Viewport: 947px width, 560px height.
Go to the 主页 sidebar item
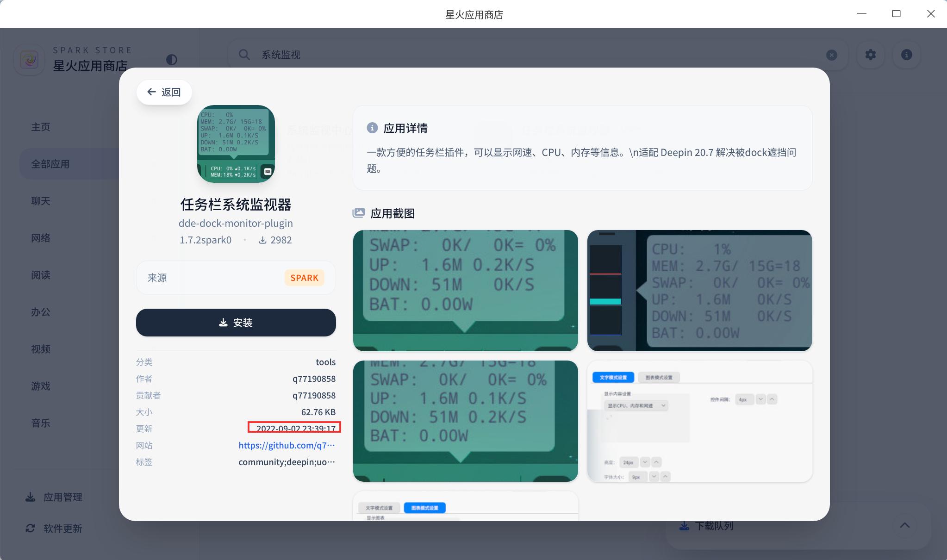point(41,127)
